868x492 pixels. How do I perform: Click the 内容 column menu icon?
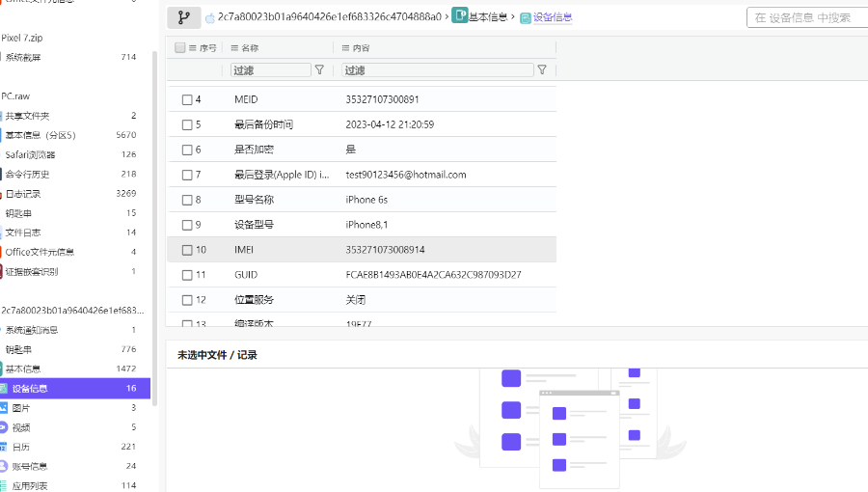pyautogui.click(x=346, y=48)
